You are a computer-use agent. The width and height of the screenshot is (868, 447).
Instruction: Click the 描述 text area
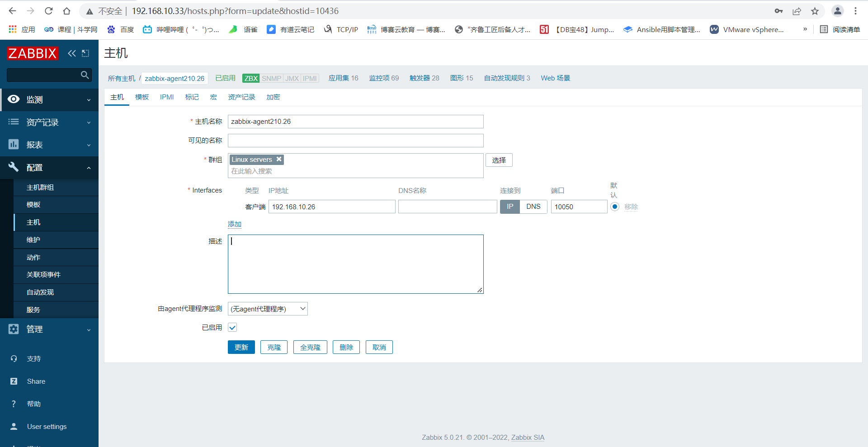pyautogui.click(x=356, y=264)
